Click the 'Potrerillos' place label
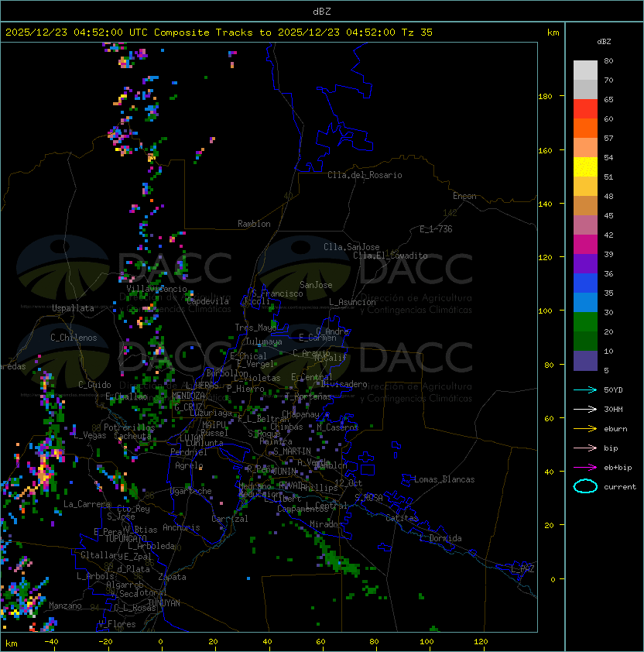The width and height of the screenshot is (644, 652). [x=129, y=427]
